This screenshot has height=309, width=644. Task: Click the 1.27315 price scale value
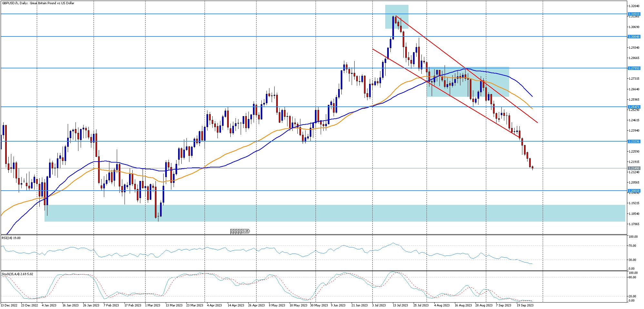pos(634,79)
